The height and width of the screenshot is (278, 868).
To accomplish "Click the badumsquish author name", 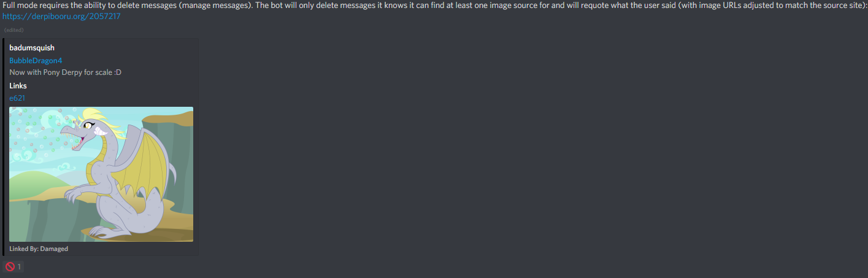I will pyautogui.click(x=32, y=48).
